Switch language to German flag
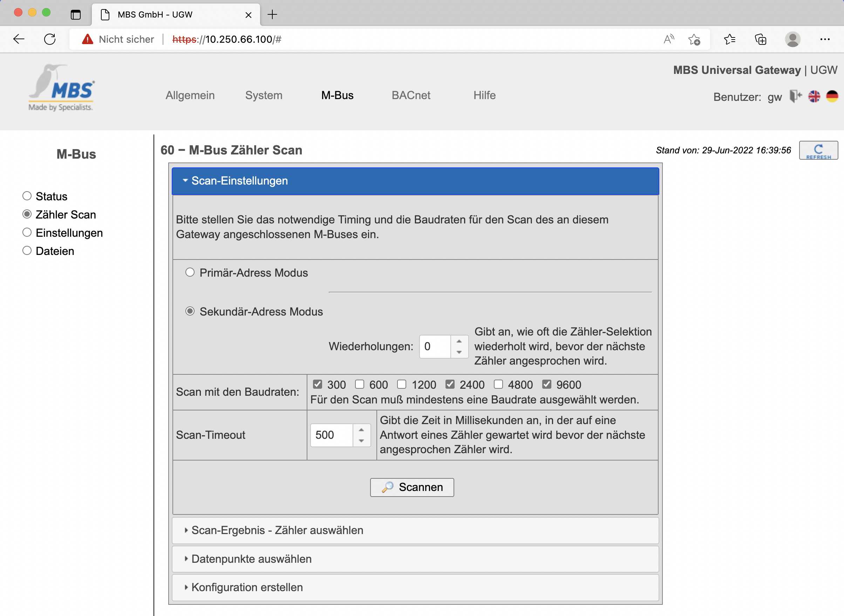 832,96
